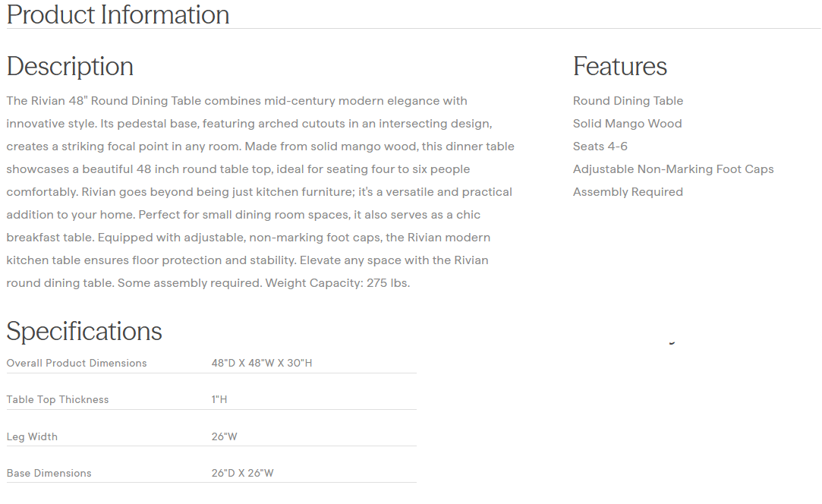Select the Table Top Thickness label

point(58,400)
